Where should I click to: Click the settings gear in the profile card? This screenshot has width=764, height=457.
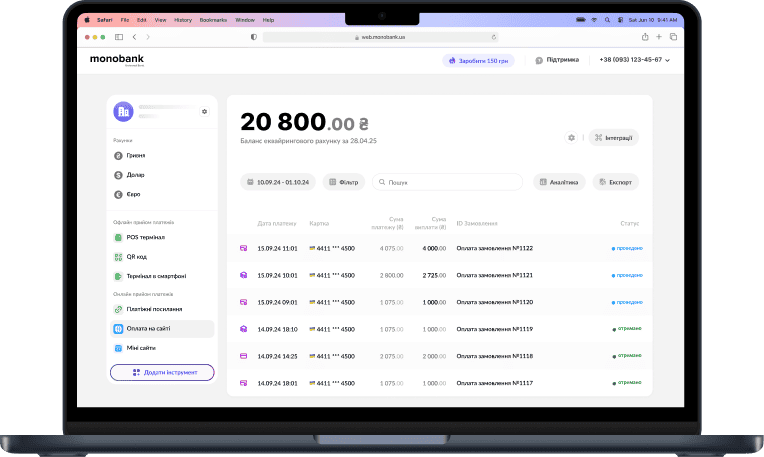pos(204,112)
